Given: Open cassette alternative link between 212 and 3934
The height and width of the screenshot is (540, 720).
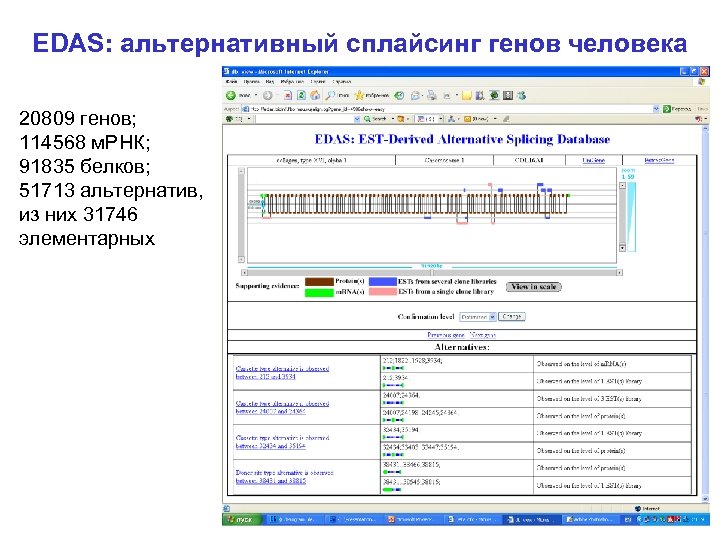Looking at the screenshot, I should [282, 372].
